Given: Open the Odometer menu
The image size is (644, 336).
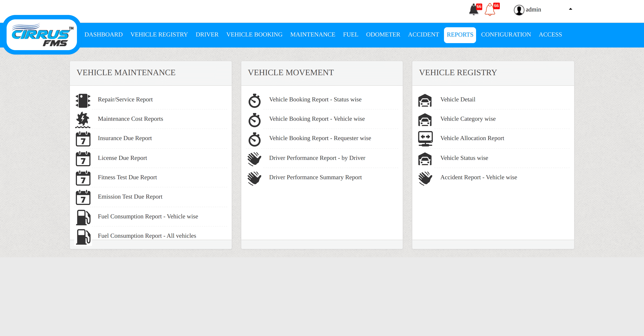Looking at the screenshot, I should [x=383, y=35].
